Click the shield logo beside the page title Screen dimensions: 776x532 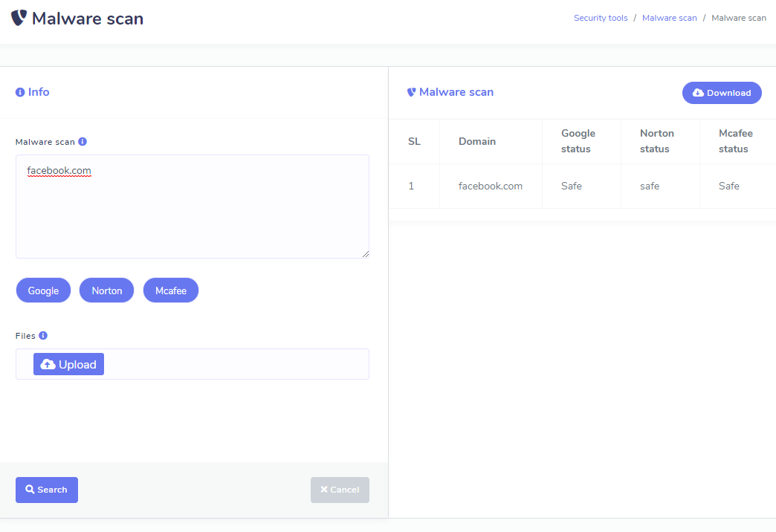[19, 18]
